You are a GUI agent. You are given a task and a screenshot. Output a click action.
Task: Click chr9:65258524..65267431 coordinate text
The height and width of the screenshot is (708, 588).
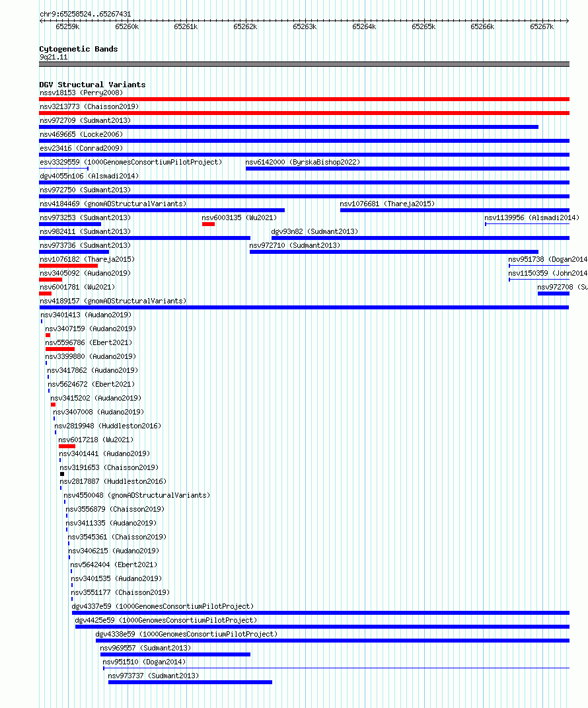click(85, 15)
